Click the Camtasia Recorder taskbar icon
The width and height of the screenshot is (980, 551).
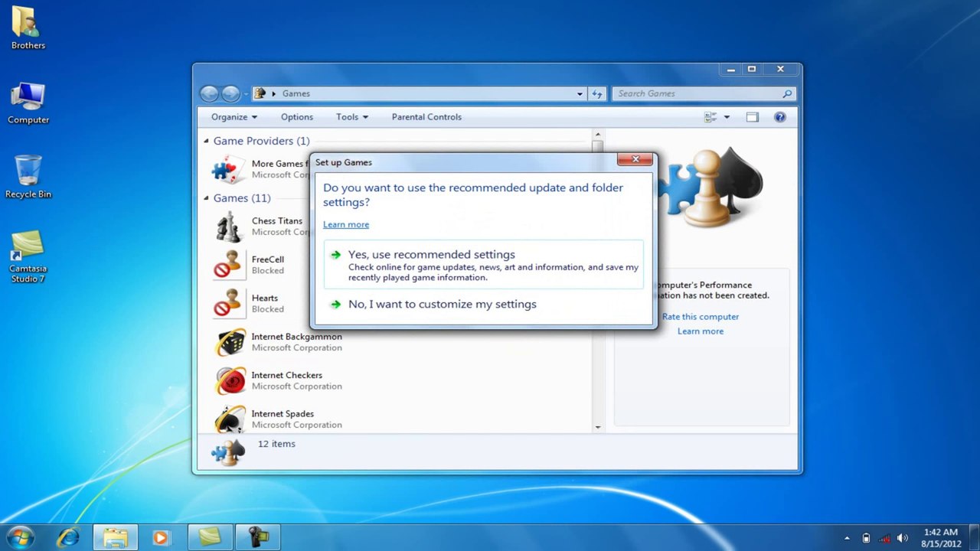pos(257,537)
